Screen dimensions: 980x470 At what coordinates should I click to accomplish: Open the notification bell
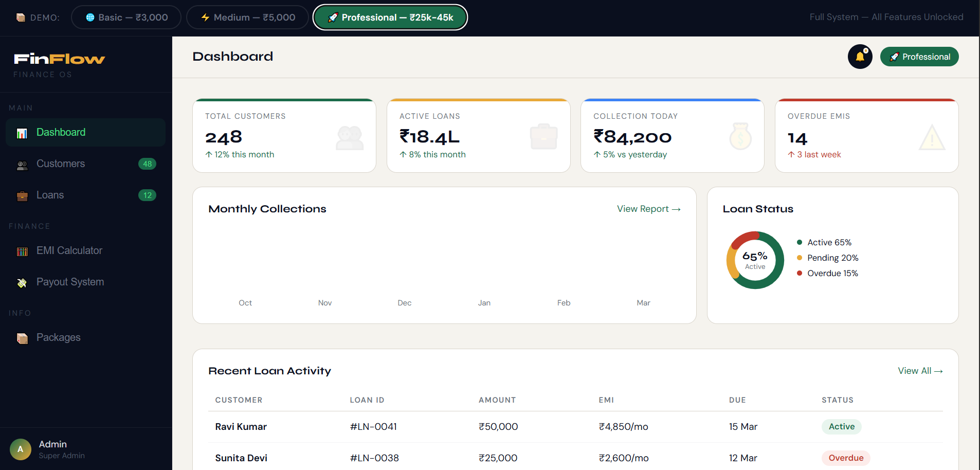pos(860,57)
